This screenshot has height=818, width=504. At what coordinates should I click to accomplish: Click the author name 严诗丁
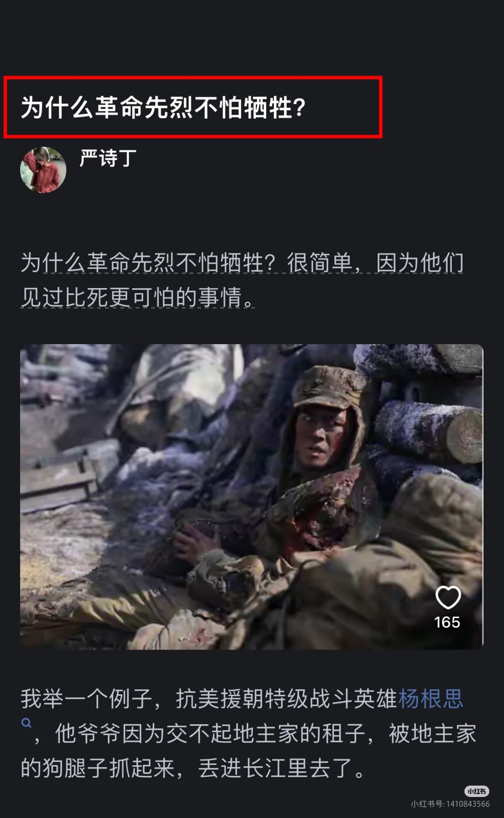(x=108, y=158)
